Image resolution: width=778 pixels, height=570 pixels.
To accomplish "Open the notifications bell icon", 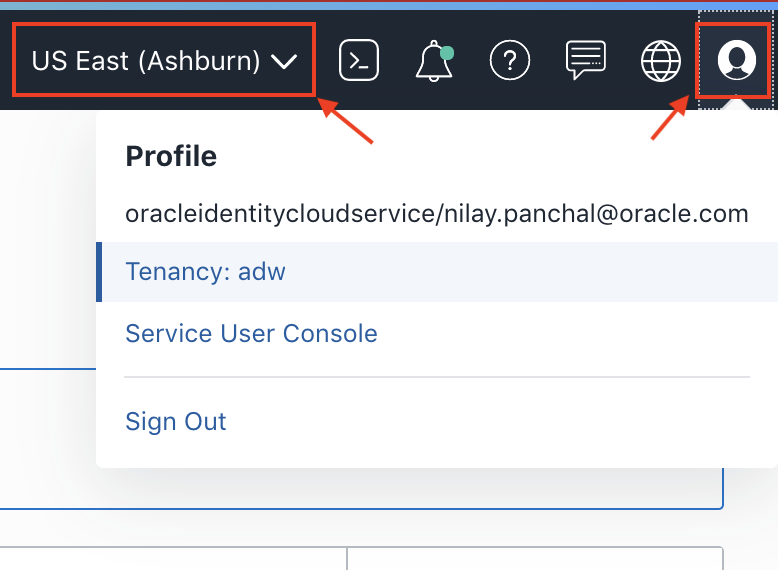I will (x=433, y=62).
